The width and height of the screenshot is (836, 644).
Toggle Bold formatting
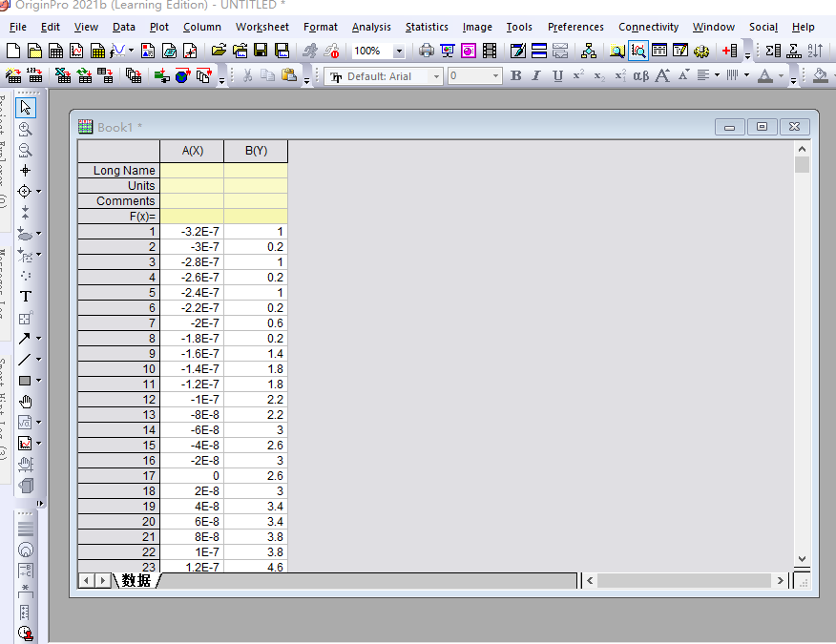tap(515, 75)
